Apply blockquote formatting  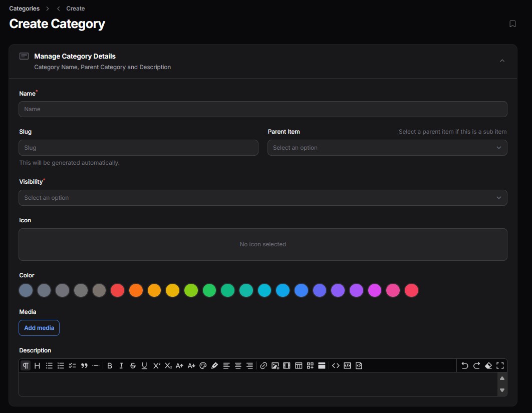point(84,365)
